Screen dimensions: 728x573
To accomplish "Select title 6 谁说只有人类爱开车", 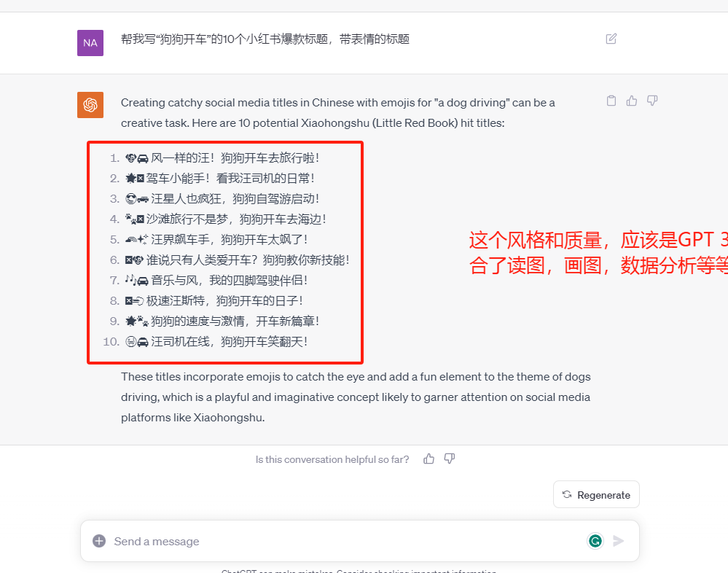I will [238, 260].
